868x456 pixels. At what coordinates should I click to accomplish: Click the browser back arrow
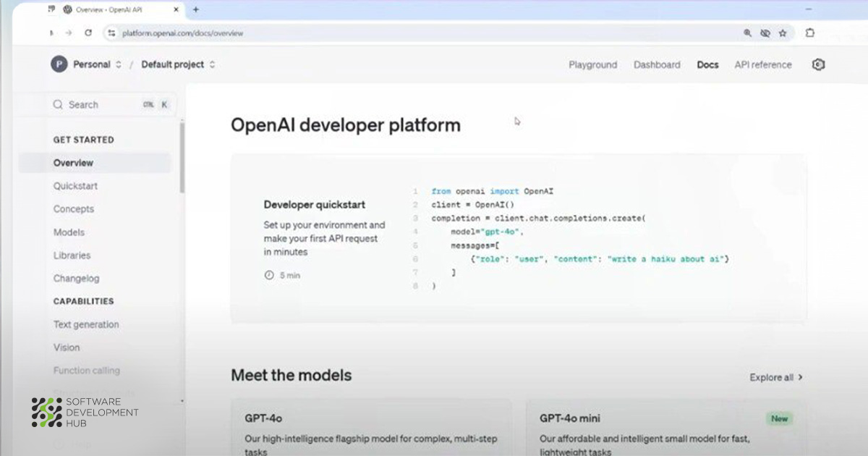[51, 33]
